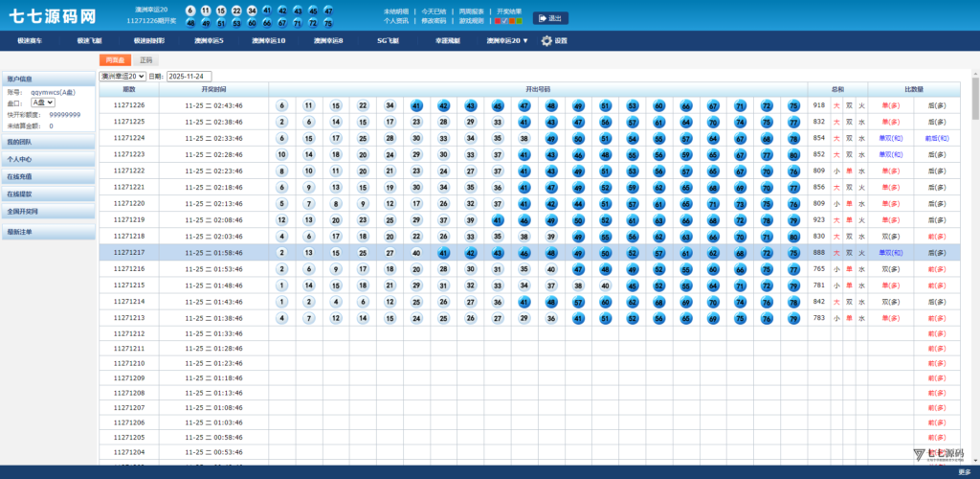The width and height of the screenshot is (980, 479).
Task: Open the 设置 gear icon
Action: point(547,41)
